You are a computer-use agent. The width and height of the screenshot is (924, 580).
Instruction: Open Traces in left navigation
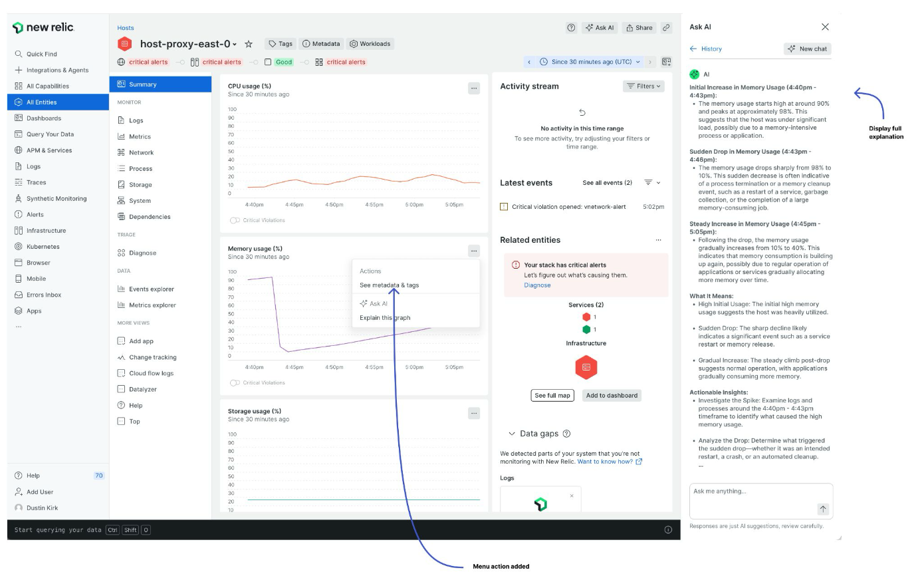[31, 182]
